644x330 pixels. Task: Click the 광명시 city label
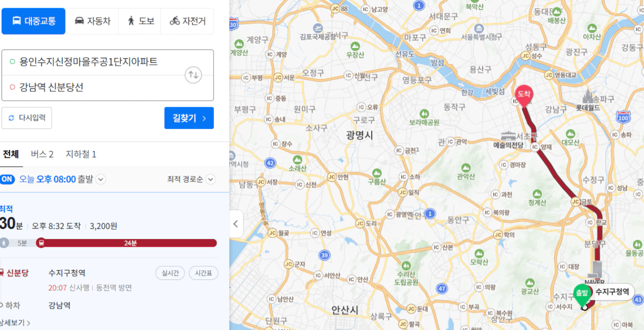pyautogui.click(x=360, y=135)
